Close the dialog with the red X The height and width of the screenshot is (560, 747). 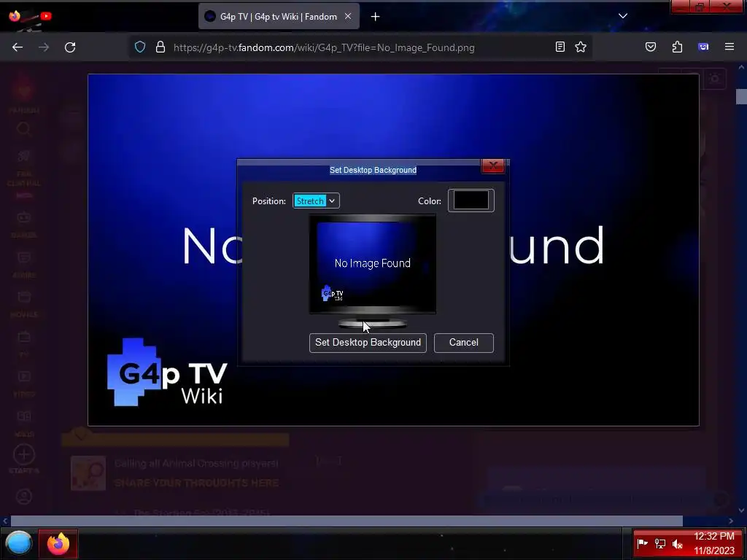492,166
